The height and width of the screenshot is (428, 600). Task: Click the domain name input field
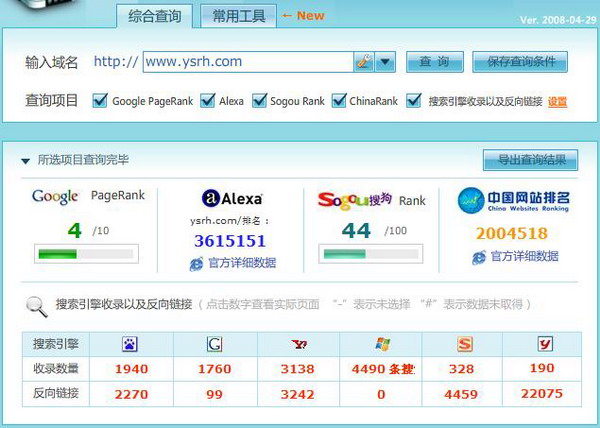(x=248, y=62)
